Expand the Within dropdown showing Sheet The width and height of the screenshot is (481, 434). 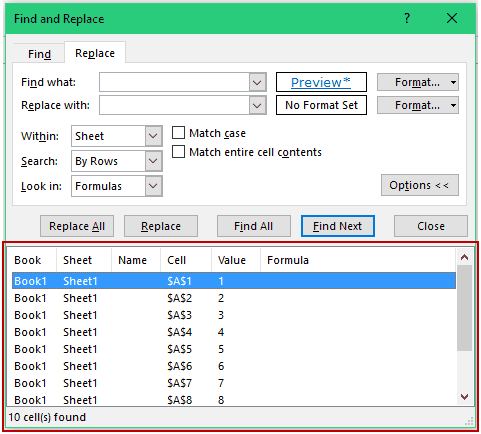153,136
